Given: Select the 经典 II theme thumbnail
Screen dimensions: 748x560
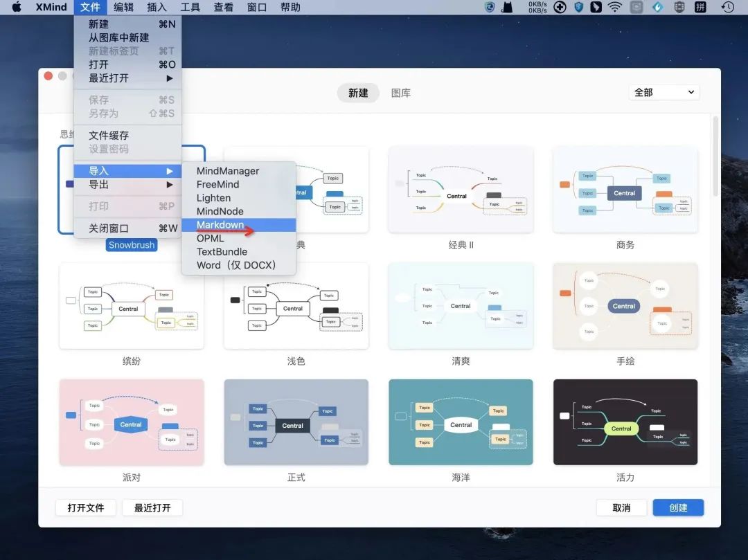Looking at the screenshot, I should tap(461, 190).
